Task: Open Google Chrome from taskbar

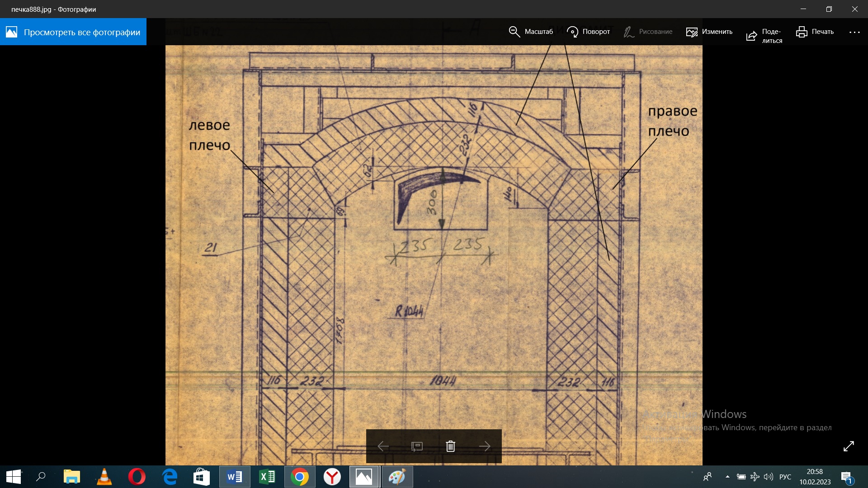Action: pos(299,477)
